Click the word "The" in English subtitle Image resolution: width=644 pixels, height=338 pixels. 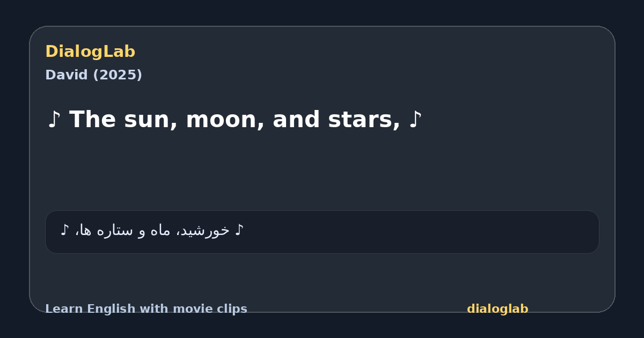point(92,120)
